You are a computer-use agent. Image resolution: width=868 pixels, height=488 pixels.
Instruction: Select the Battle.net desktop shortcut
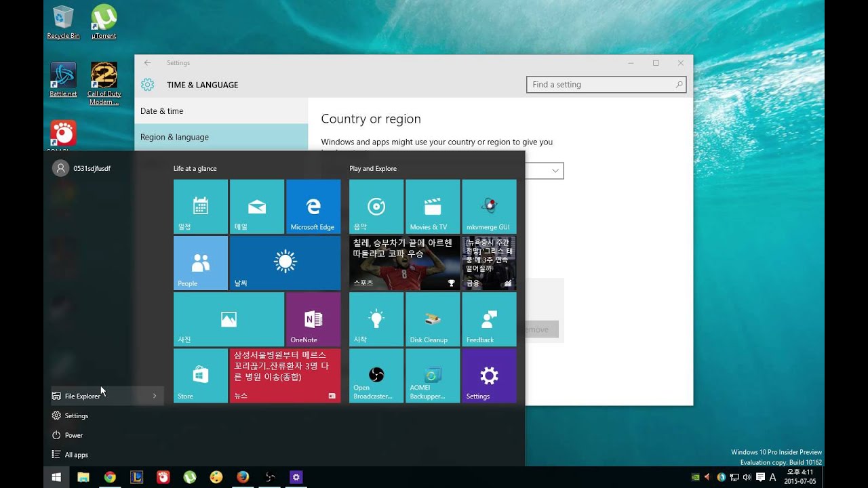[63, 80]
